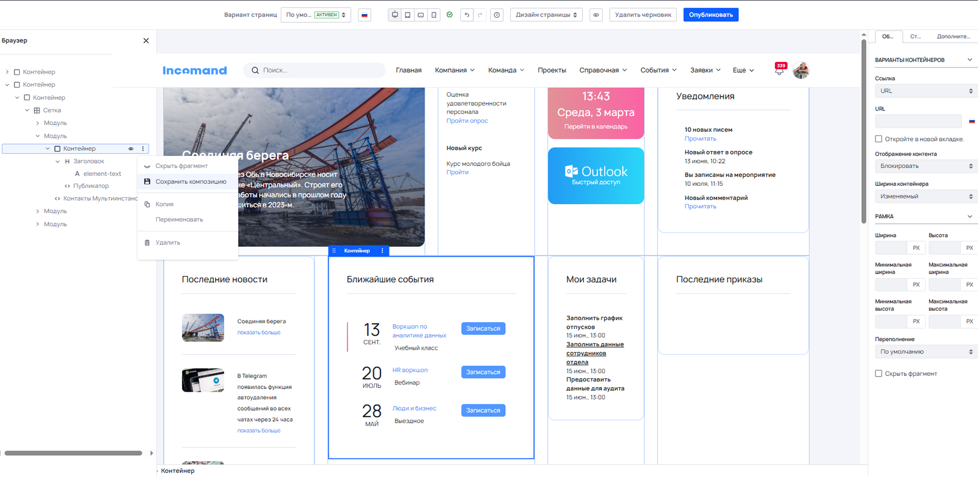Click the Удалить черновик button
Image resolution: width=980 pixels, height=477 pixels.
[x=642, y=15]
